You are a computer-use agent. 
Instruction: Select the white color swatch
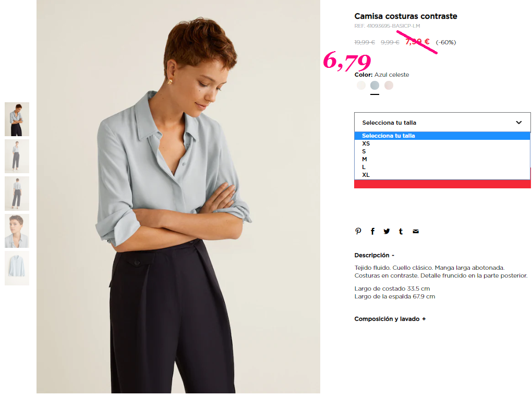[361, 85]
